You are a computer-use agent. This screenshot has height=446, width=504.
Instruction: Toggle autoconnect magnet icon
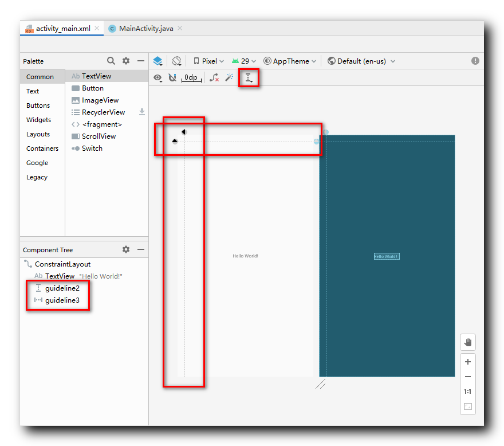click(172, 77)
